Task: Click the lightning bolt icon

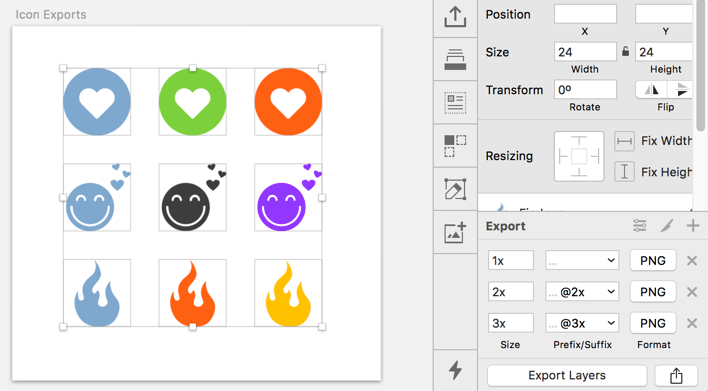Action: pos(455,370)
